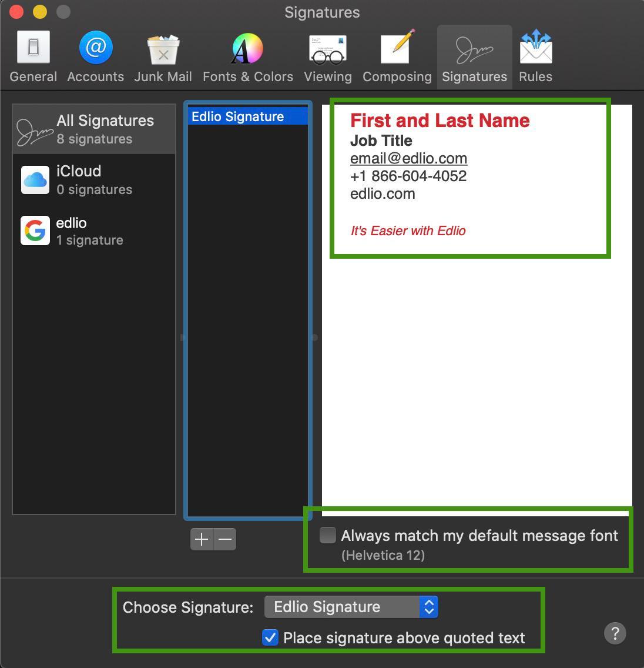This screenshot has height=668, width=644.
Task: Select the iCloud account row
Action: click(x=94, y=180)
